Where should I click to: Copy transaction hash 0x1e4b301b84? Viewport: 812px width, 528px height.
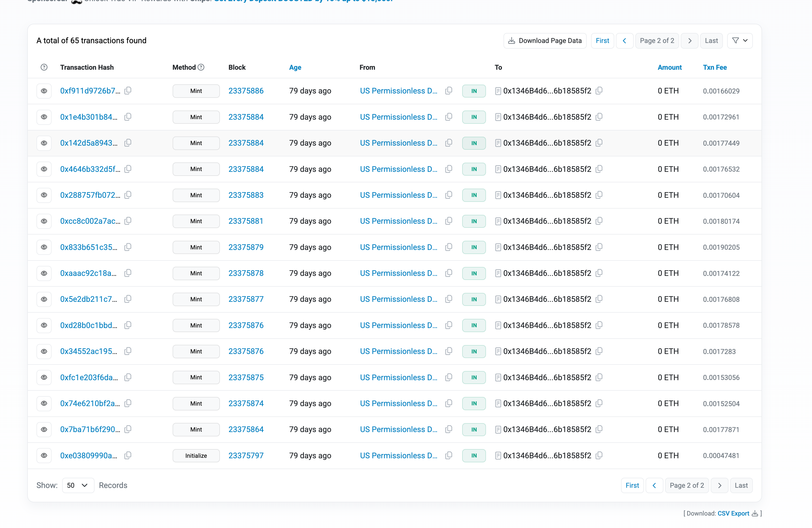(x=127, y=117)
